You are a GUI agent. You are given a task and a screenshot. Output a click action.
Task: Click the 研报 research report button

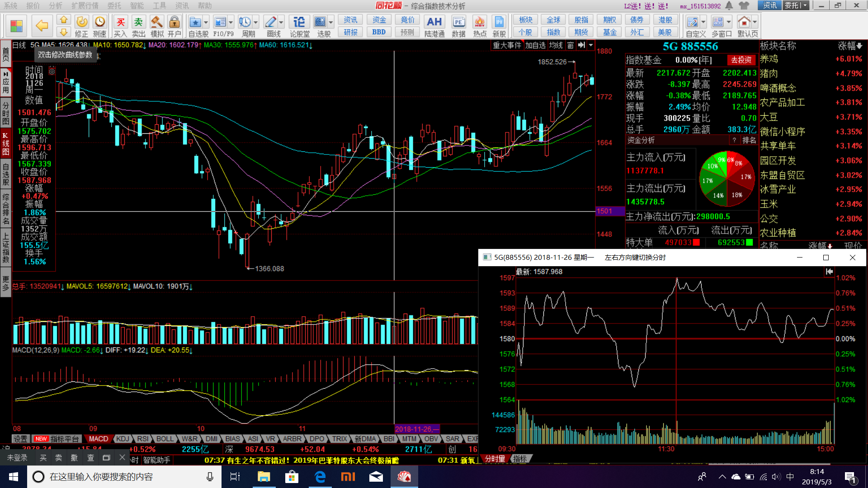350,32
